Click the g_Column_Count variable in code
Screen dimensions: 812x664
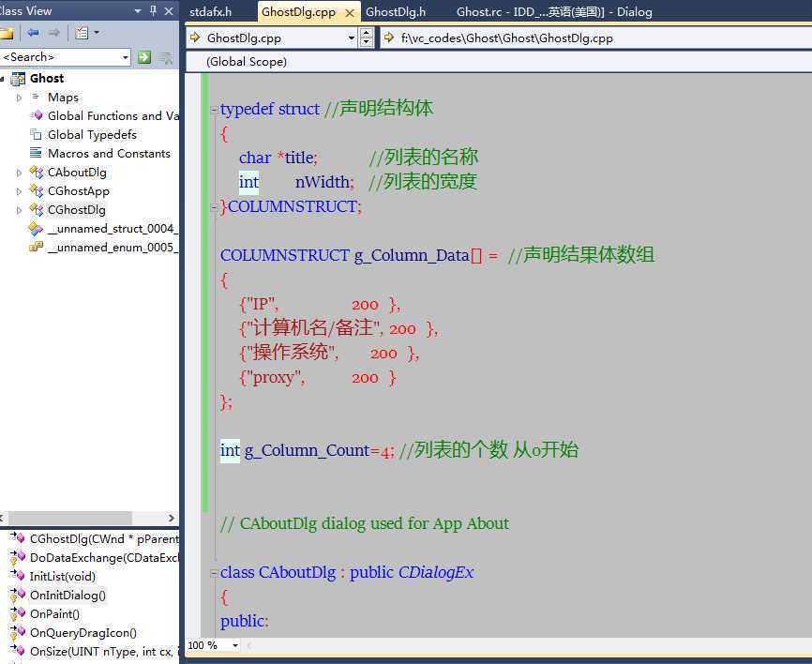pos(308,450)
